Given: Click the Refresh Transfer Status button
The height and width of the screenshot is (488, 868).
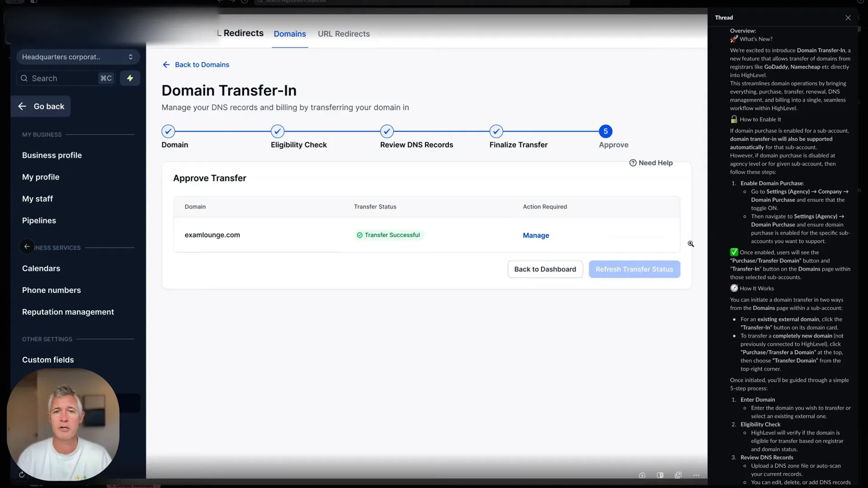Looking at the screenshot, I should 634,269.
